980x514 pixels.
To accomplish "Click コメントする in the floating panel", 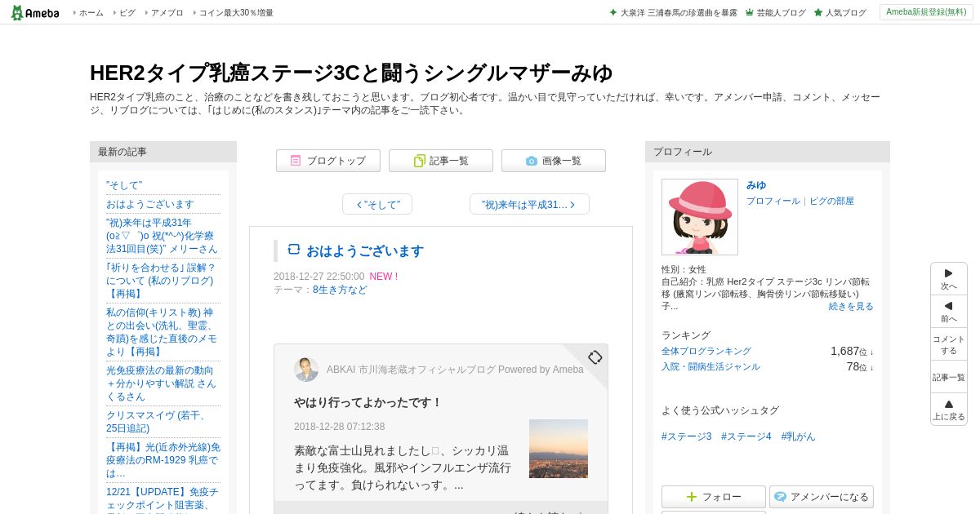I will tap(949, 344).
